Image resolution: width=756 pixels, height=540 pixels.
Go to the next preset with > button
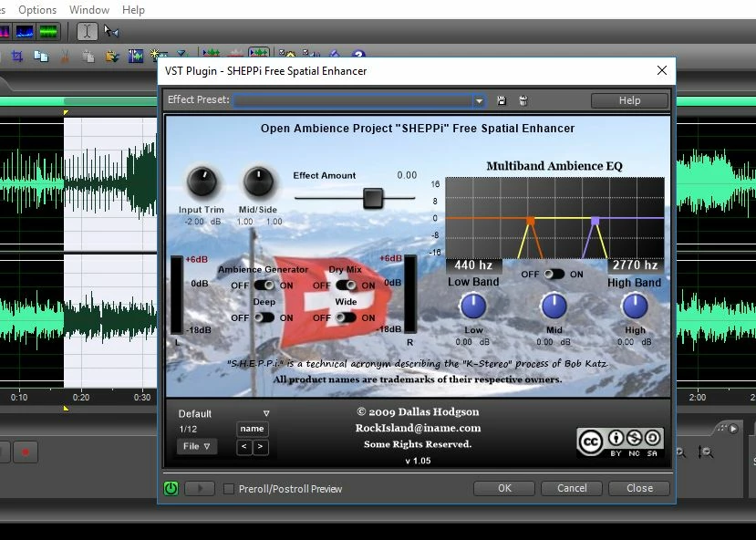point(260,446)
